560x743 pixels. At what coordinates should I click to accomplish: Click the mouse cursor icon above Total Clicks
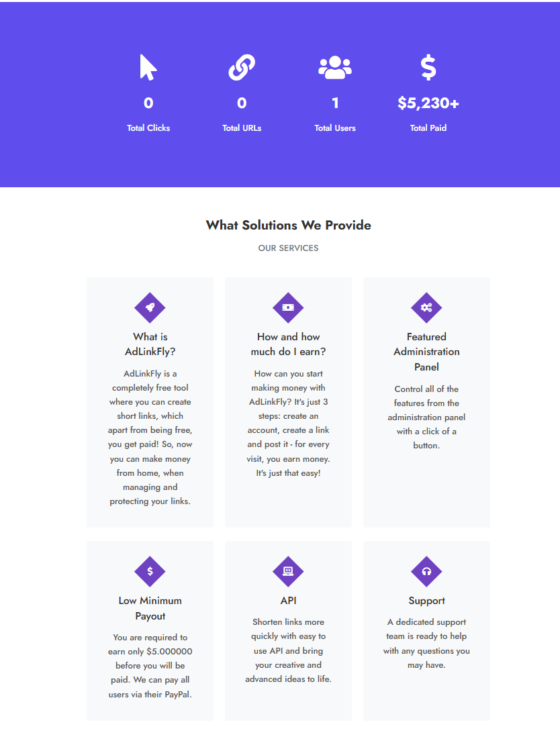pos(148,68)
